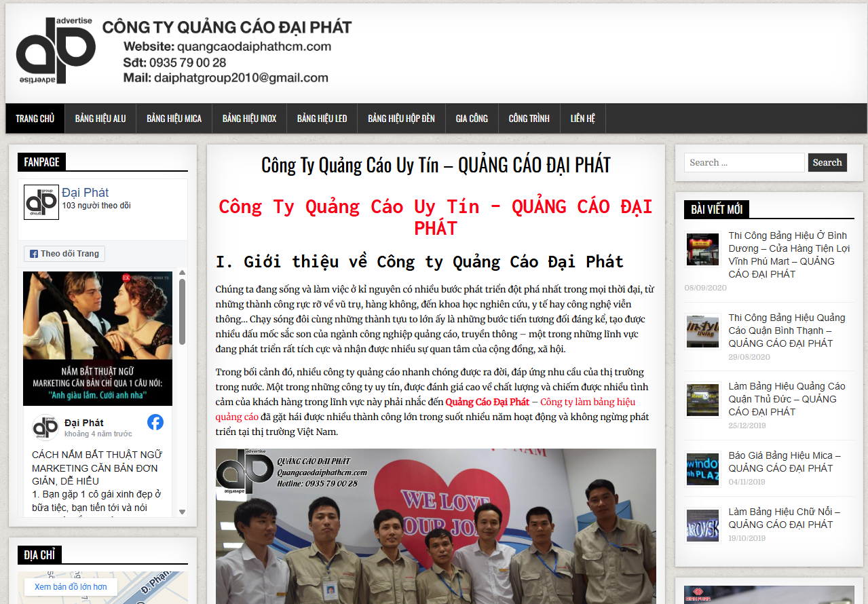Open the Đại Phát fanpage name link
Viewport: 868px width, 604px height.
point(85,193)
